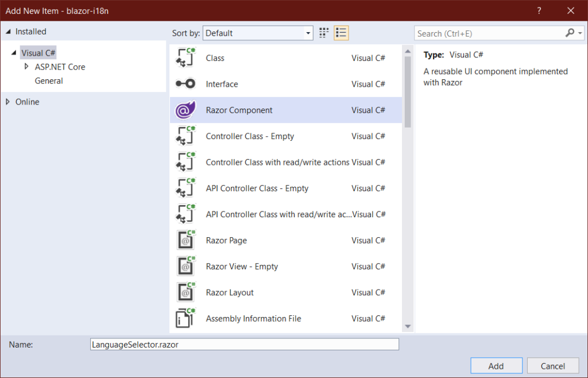
Task: Click the Search (Ctrl+E) box
Action: [489, 33]
